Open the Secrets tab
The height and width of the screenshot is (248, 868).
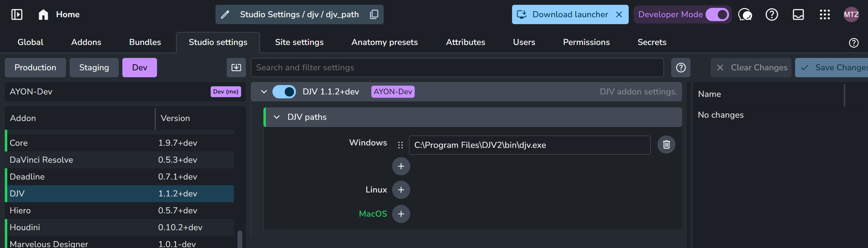click(x=652, y=42)
